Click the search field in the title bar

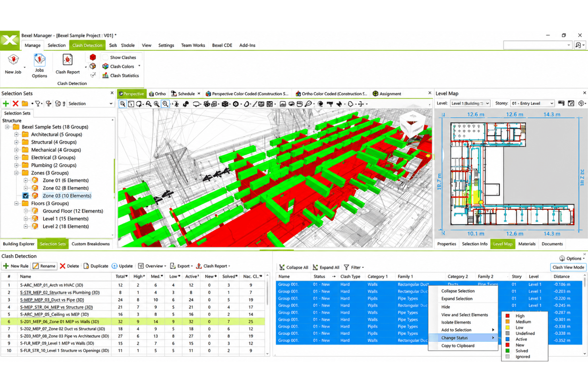(x=538, y=45)
